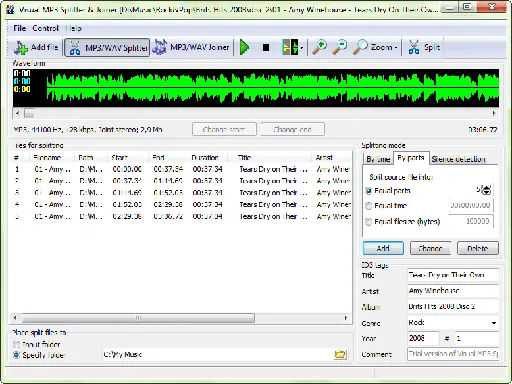The width and height of the screenshot is (512, 384).
Task: Click the Year field showing 2008
Action: (423, 338)
